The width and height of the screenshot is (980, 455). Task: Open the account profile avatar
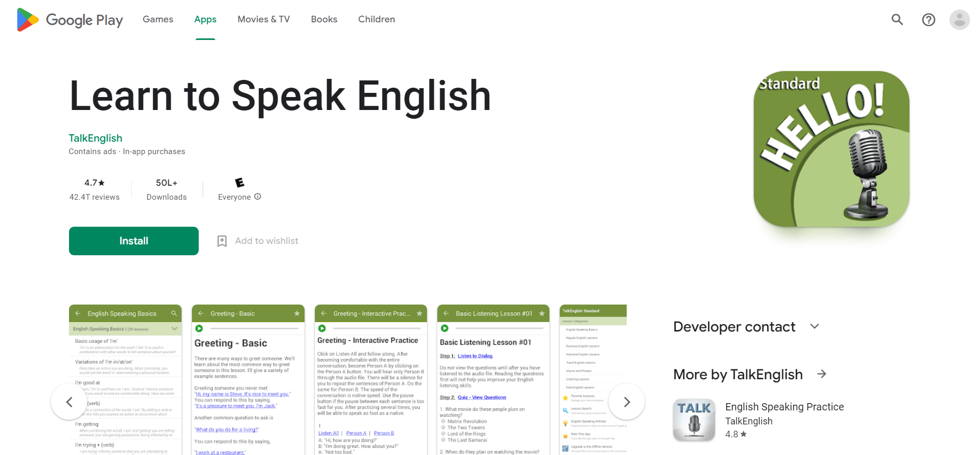959,20
